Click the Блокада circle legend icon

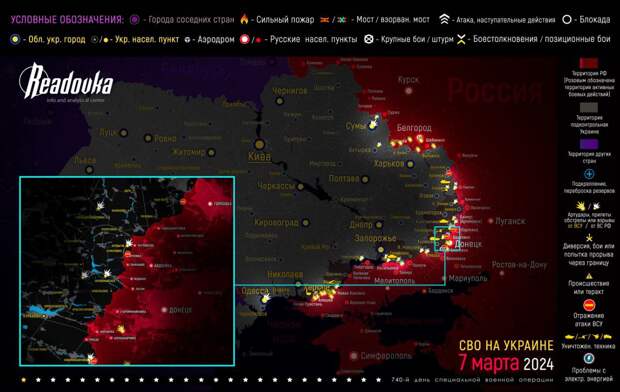[x=567, y=19]
